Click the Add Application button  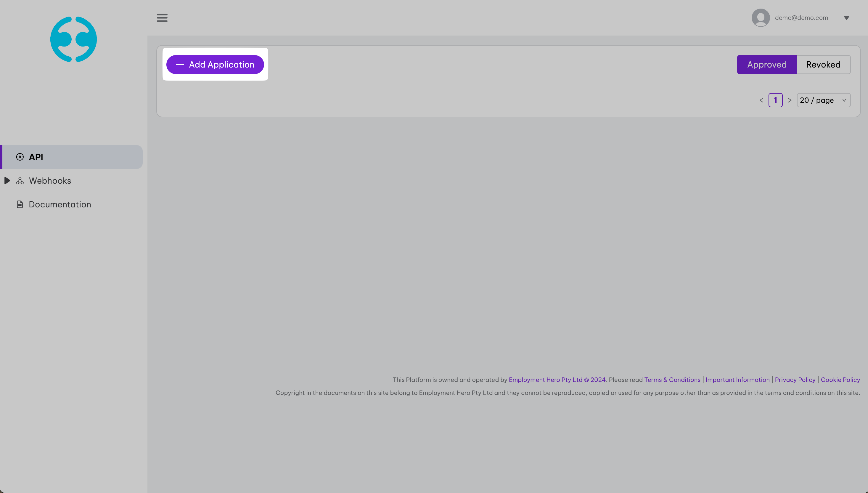coord(215,65)
